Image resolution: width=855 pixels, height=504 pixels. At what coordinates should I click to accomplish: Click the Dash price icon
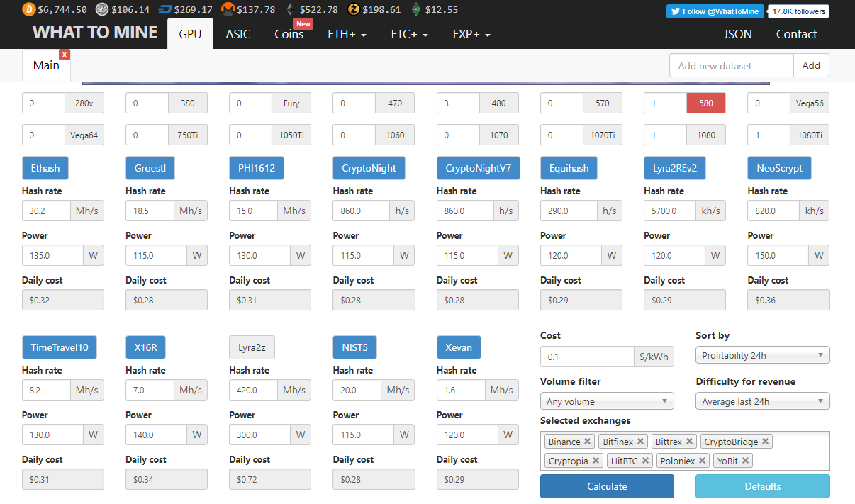(166, 9)
